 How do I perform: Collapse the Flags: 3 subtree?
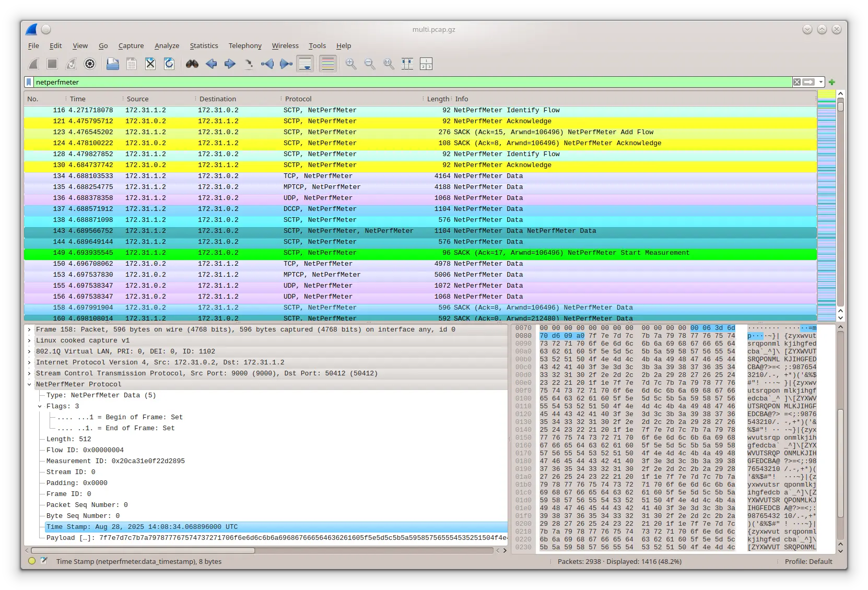[40, 406]
